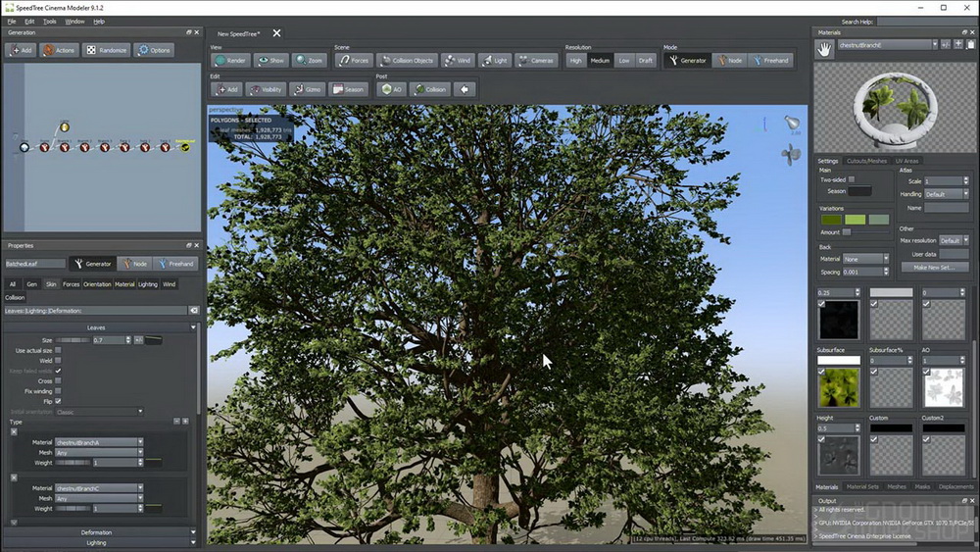Click the Randomize generation button
The height and width of the screenshot is (552, 980).
point(106,50)
